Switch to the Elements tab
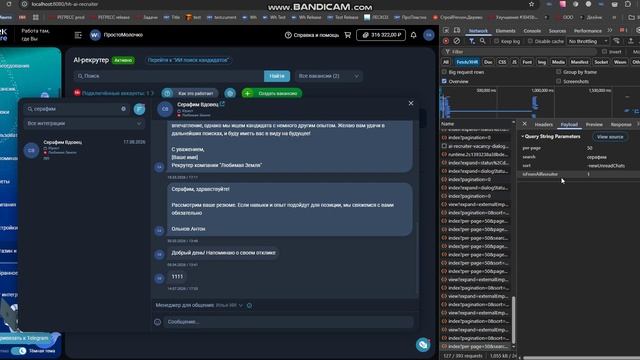This screenshot has width=640, height=360. [x=505, y=31]
